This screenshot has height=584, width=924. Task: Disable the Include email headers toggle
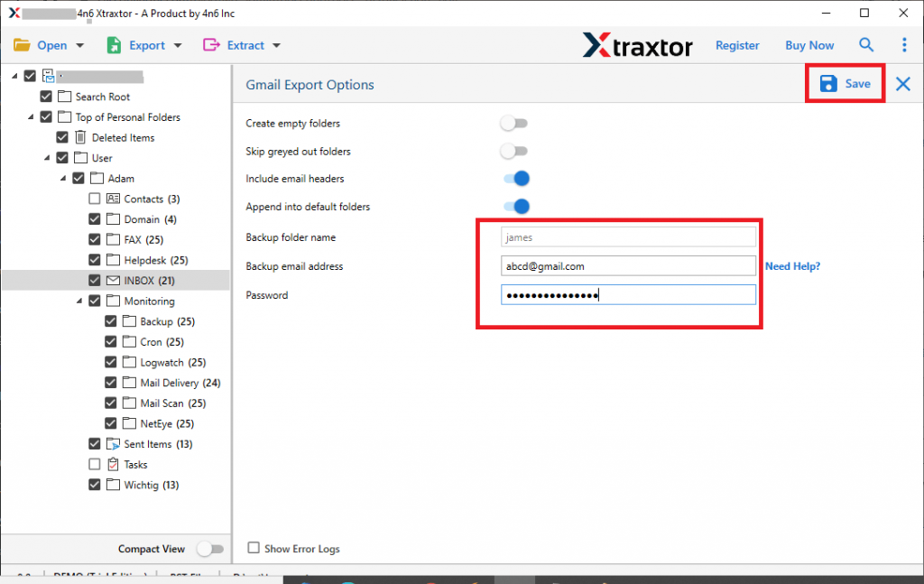(x=514, y=179)
